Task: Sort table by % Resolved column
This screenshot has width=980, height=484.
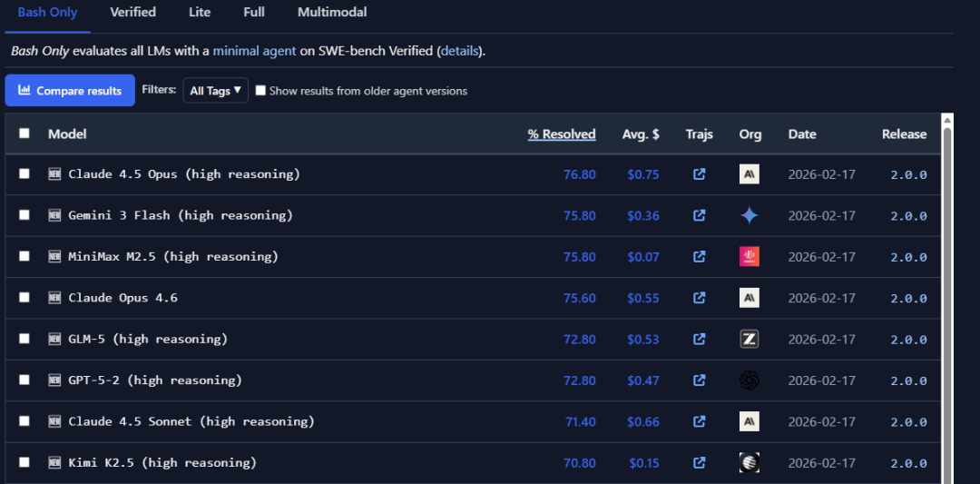Action: 562,134
